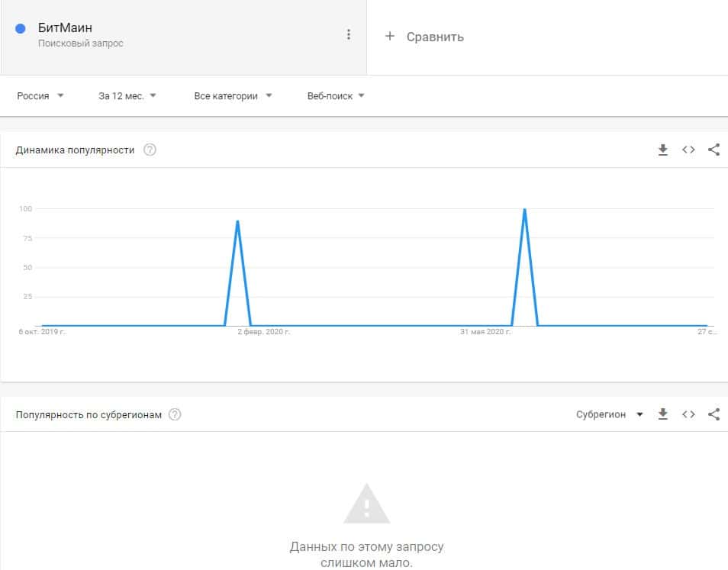Click the 31 мая 2020 г. axis label
Image resolution: width=728 pixels, height=570 pixels.
tap(485, 332)
